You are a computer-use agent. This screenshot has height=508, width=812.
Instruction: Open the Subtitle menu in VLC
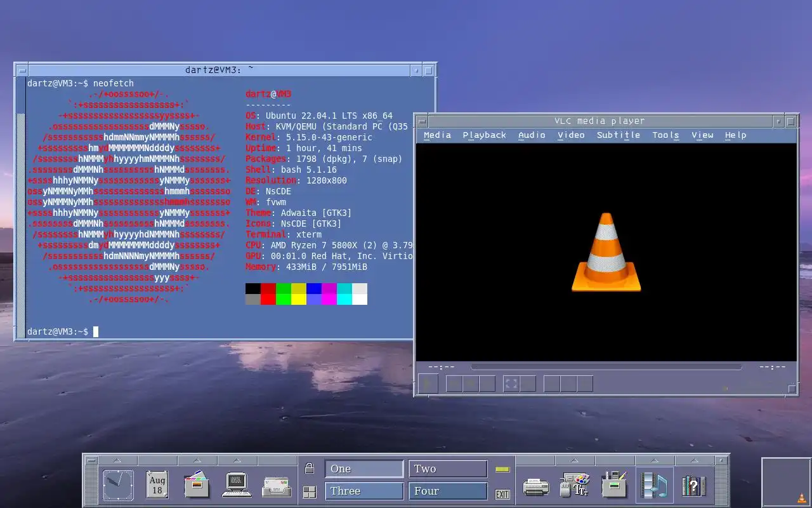click(618, 135)
